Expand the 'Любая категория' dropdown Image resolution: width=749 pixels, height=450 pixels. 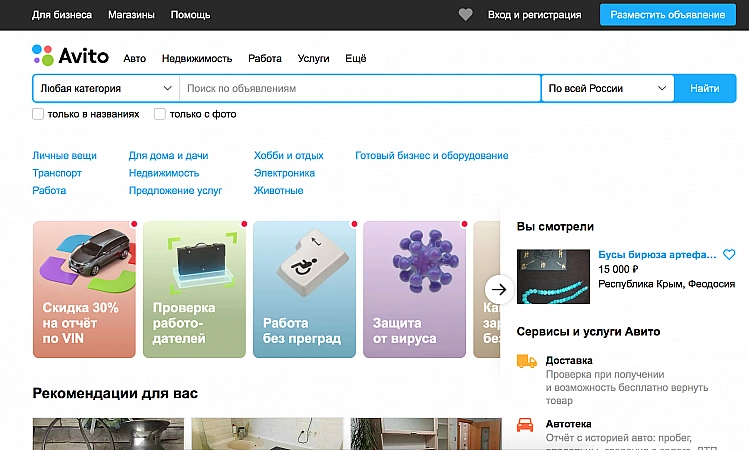pyautogui.click(x=106, y=88)
